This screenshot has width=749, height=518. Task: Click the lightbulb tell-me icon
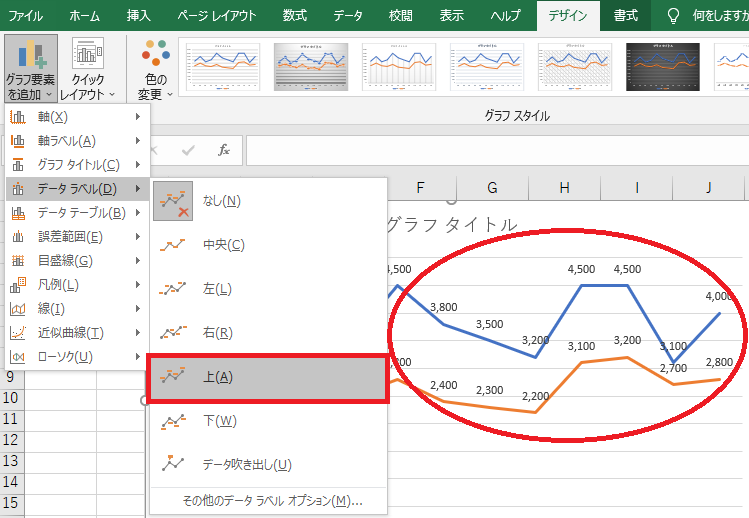673,16
